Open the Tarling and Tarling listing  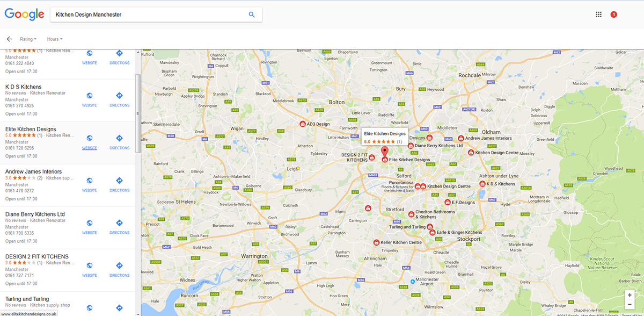pos(27,299)
